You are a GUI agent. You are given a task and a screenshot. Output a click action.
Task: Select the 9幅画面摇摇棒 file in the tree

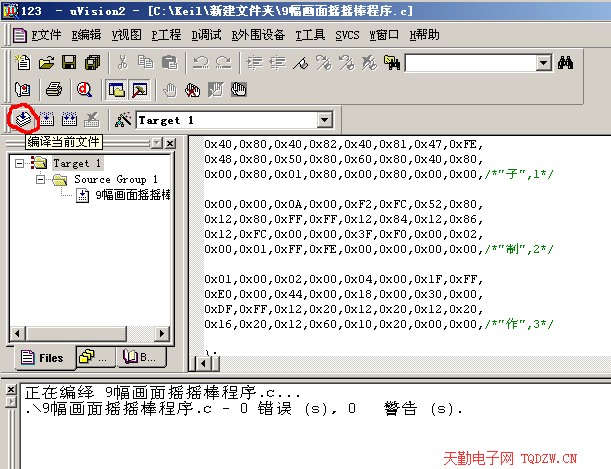[x=133, y=195]
